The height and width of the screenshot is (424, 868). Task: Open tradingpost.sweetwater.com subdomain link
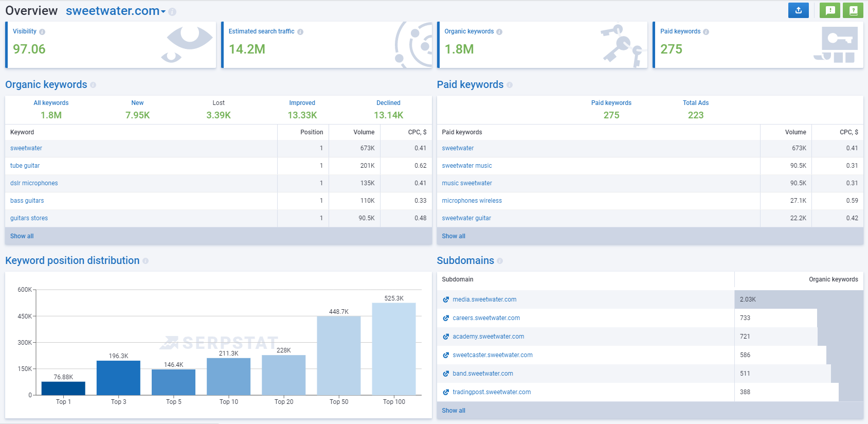[492, 392]
